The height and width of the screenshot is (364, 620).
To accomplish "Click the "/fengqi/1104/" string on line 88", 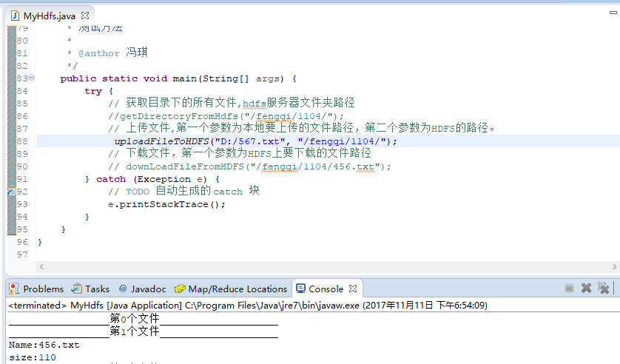I will [342, 141].
